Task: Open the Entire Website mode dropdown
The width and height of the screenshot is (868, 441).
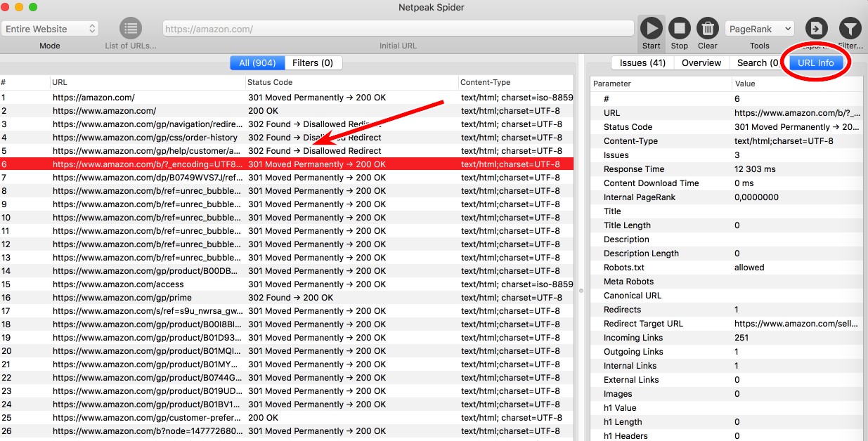Action: point(50,29)
